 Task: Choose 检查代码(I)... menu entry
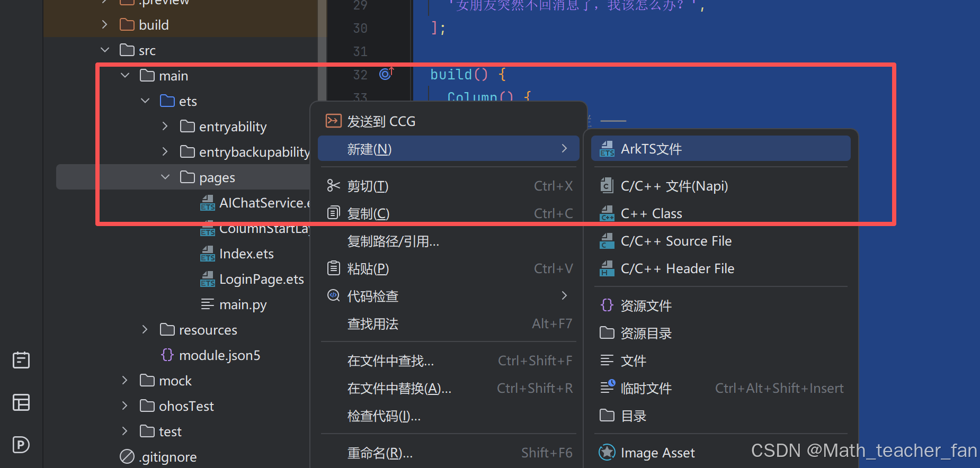[448, 416]
